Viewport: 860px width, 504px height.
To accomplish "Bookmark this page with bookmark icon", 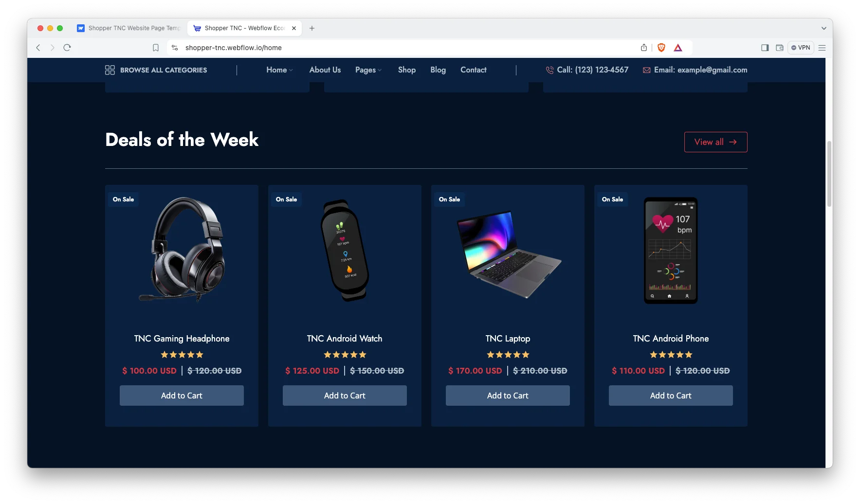I will (x=156, y=48).
